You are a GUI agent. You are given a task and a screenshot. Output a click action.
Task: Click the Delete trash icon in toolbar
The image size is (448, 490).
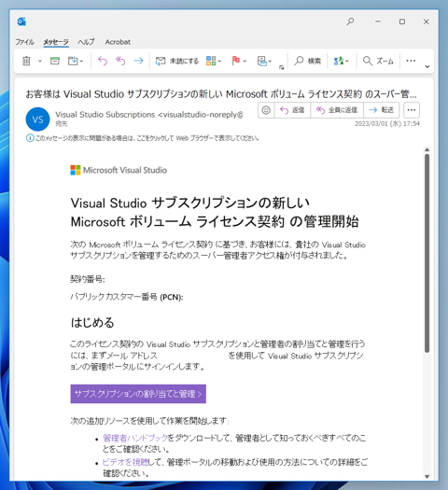tap(26, 61)
